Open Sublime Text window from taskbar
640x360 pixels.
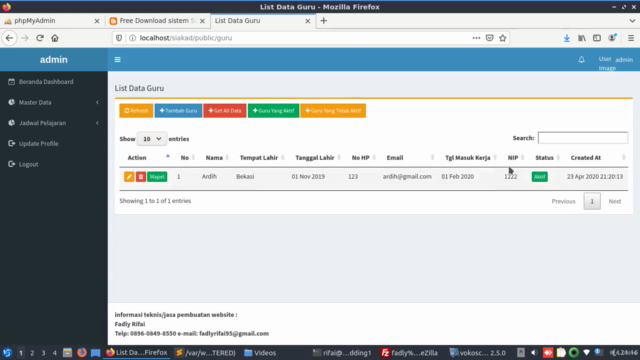205,353
